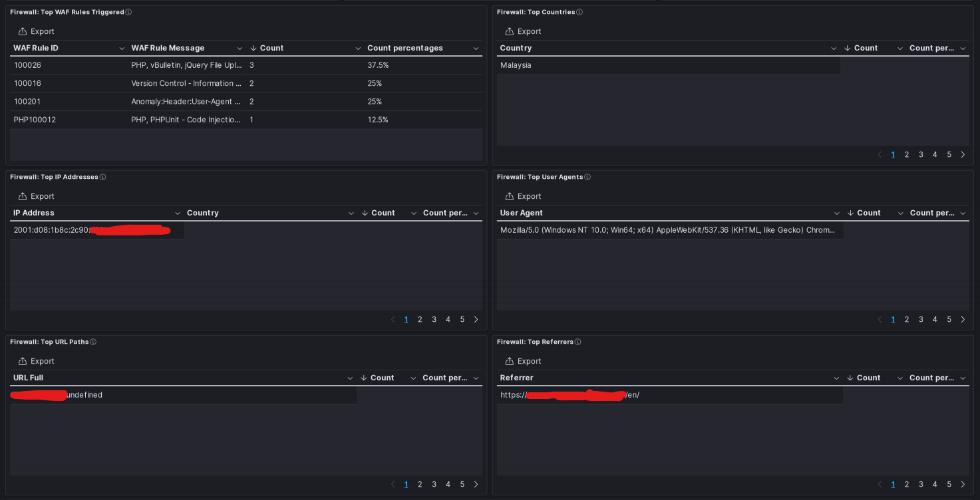Sort Top IP Addresses by Count
This screenshot has height=500, width=980.
click(x=378, y=213)
